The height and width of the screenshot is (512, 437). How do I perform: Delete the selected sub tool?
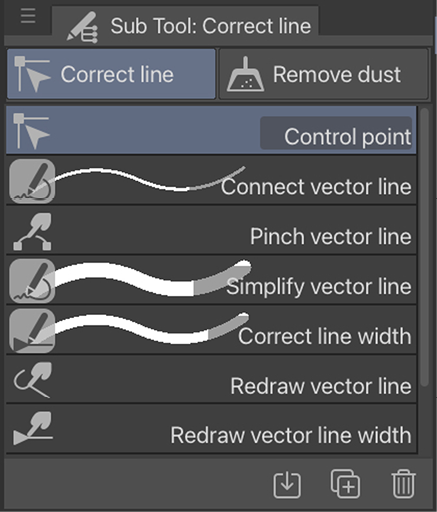[x=403, y=484]
